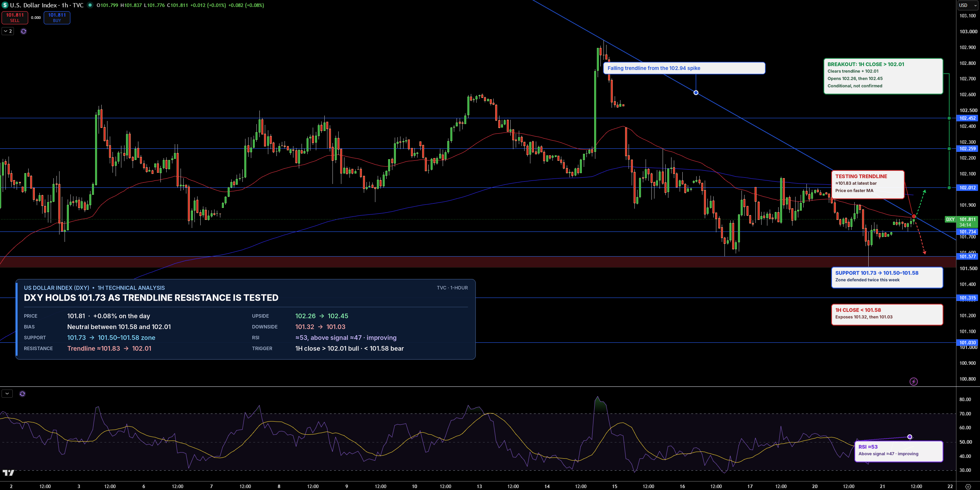Click the spread value 0.000
This screenshot has width=980, height=490.
tap(36, 18)
